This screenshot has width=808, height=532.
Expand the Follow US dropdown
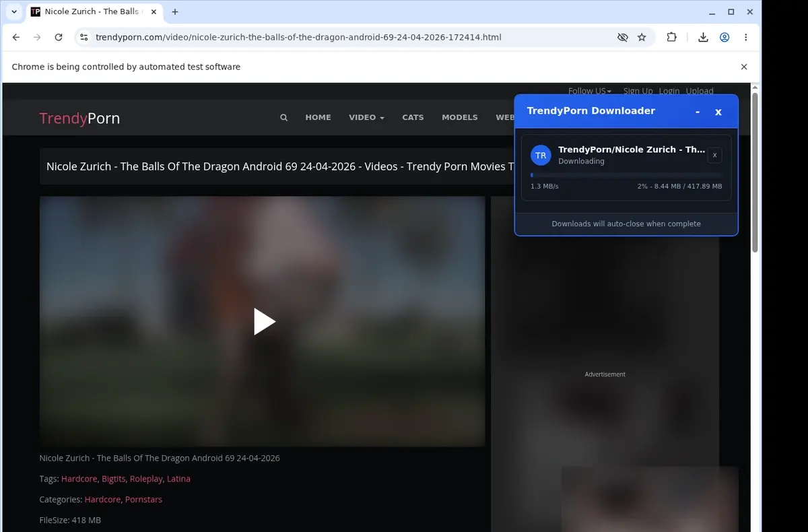pyautogui.click(x=590, y=91)
